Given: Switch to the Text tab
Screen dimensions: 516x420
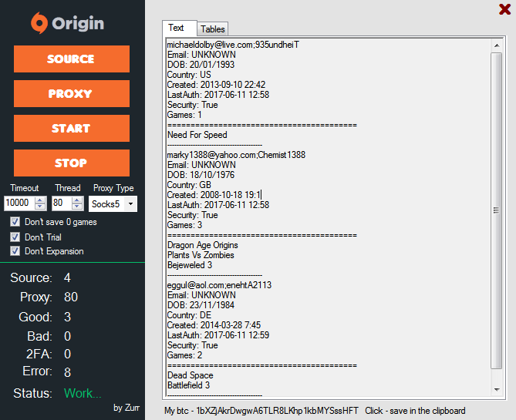Looking at the screenshot, I should (x=180, y=28).
